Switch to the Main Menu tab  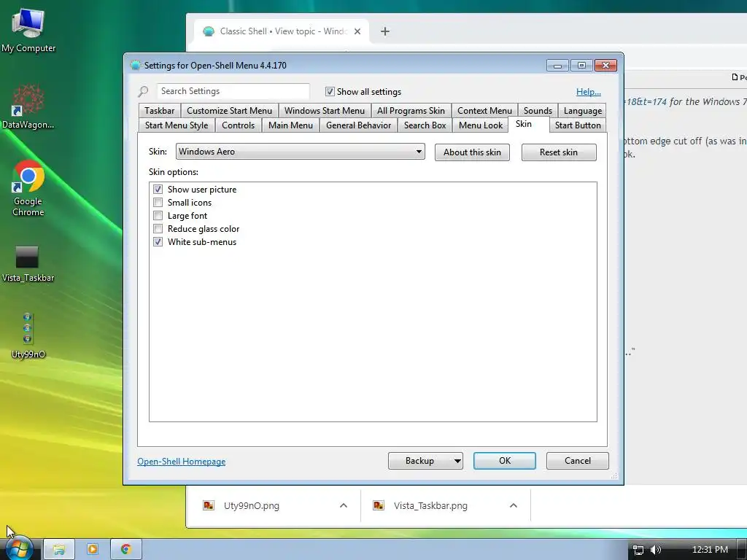[290, 125]
